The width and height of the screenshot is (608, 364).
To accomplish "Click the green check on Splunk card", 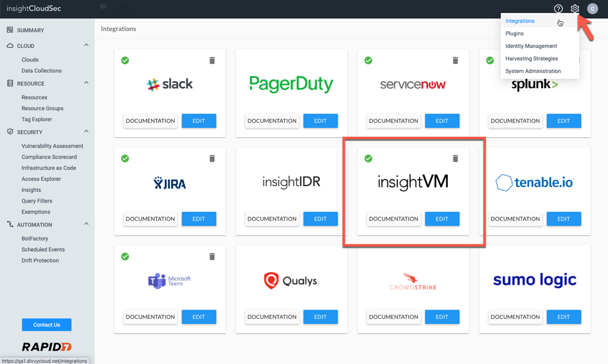I will [x=490, y=60].
